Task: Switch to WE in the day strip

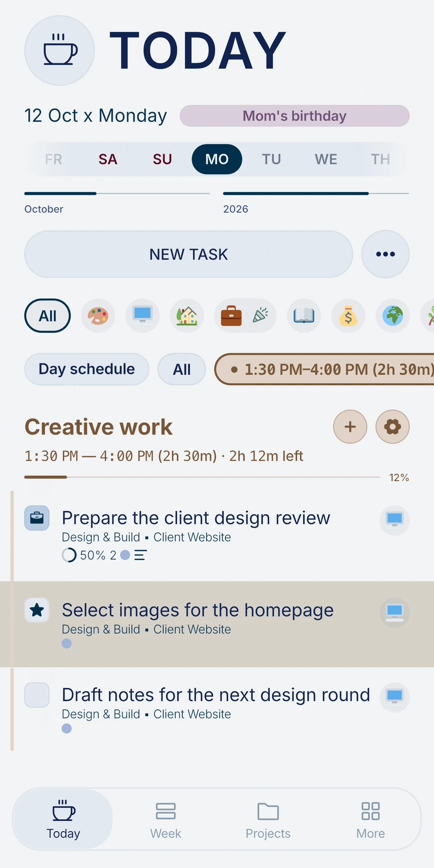Action: coord(326,159)
